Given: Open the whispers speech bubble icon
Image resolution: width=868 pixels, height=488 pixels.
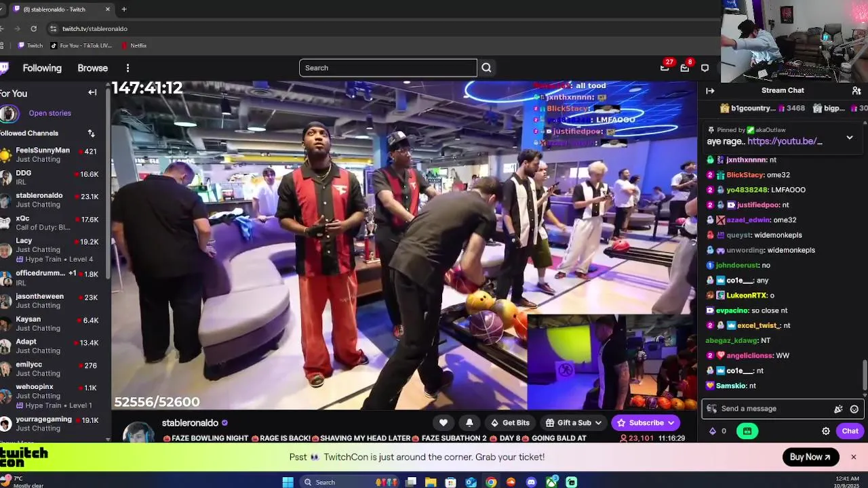Looking at the screenshot, I should (705, 68).
